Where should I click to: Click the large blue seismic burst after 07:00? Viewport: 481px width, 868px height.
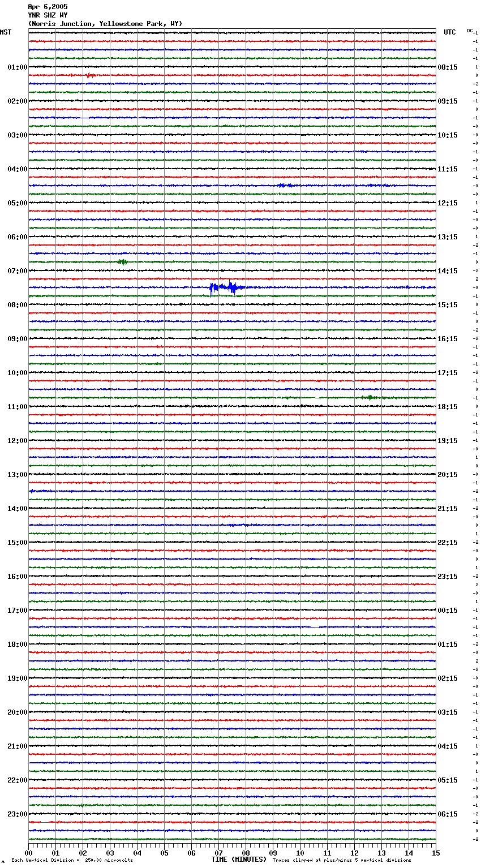pyautogui.click(x=227, y=287)
